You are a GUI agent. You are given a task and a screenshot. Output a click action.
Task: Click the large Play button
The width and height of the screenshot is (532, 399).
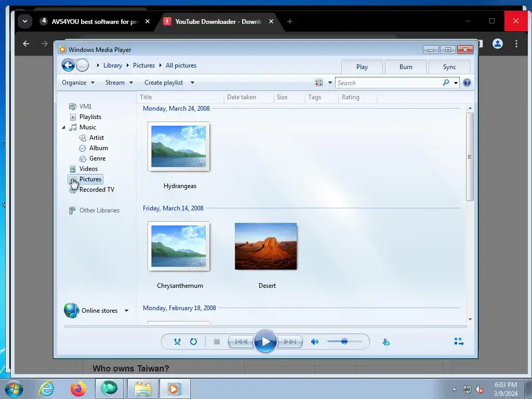tap(265, 341)
